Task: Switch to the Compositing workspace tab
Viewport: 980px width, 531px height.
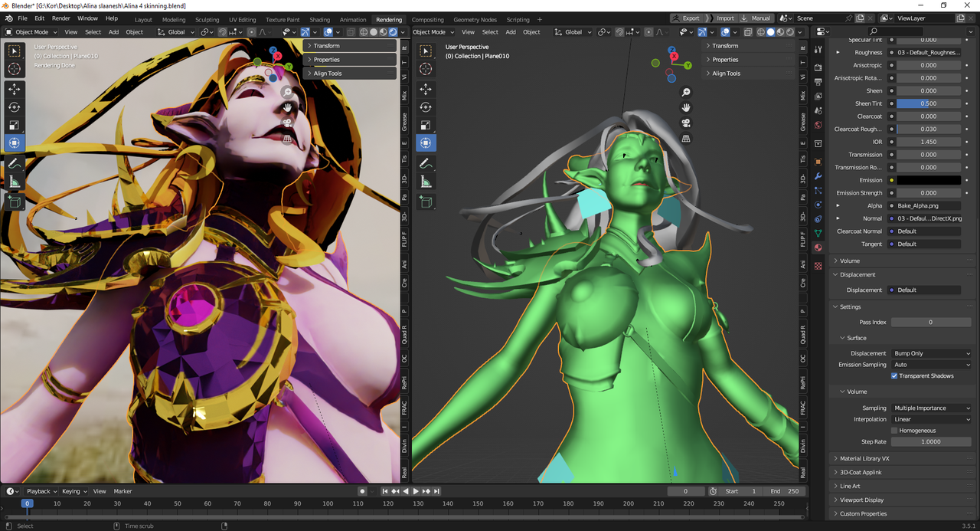Action: (427, 19)
